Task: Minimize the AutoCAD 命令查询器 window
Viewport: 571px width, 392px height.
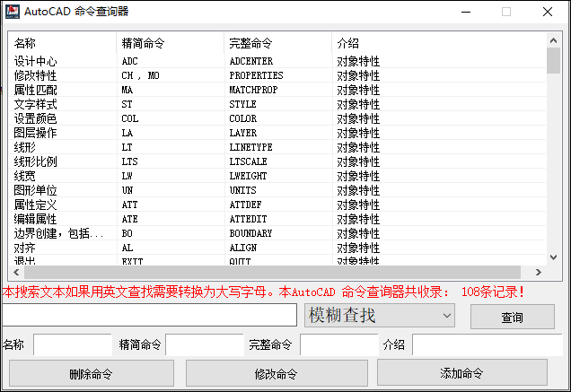Action: point(466,12)
